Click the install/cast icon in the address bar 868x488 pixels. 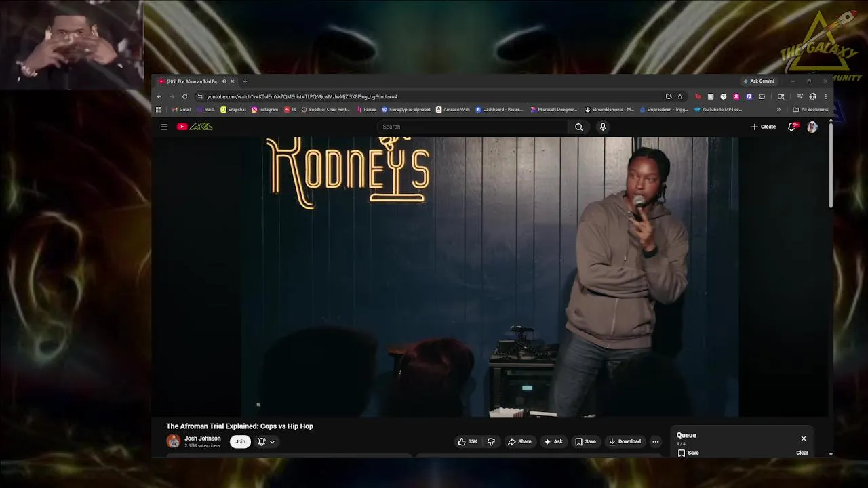(x=669, y=96)
